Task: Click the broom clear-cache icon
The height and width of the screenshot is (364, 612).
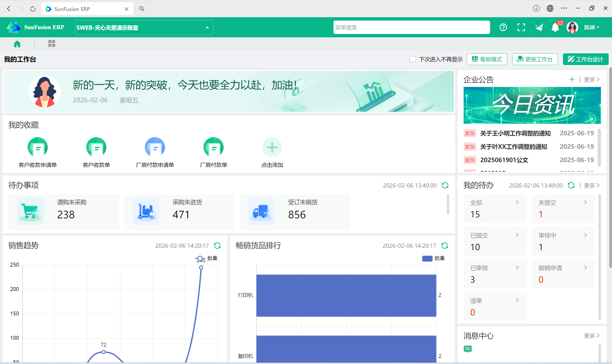Action: coord(539,28)
